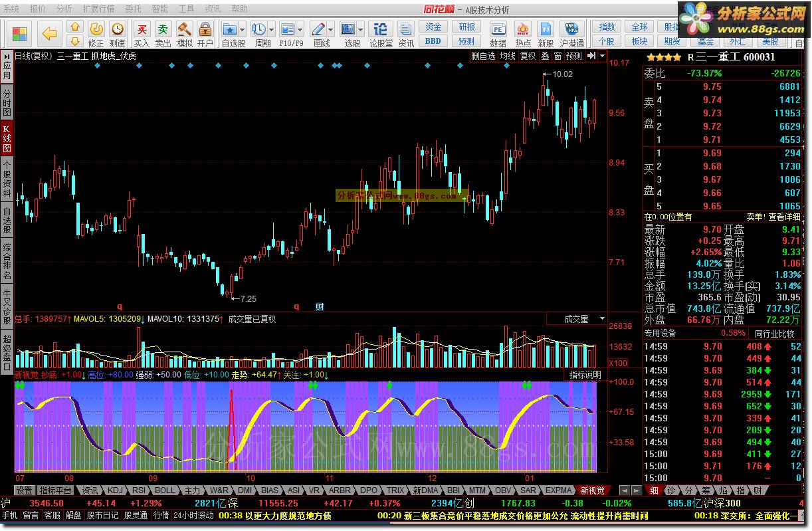This screenshot has width=812, height=531.
Task: Click the down arrow page icon
Action: (75, 41)
